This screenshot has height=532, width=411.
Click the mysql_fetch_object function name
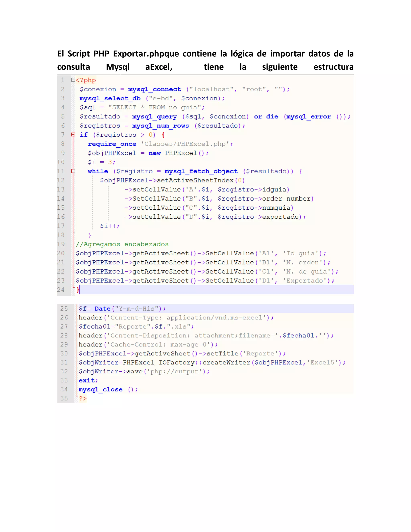click(x=201, y=171)
